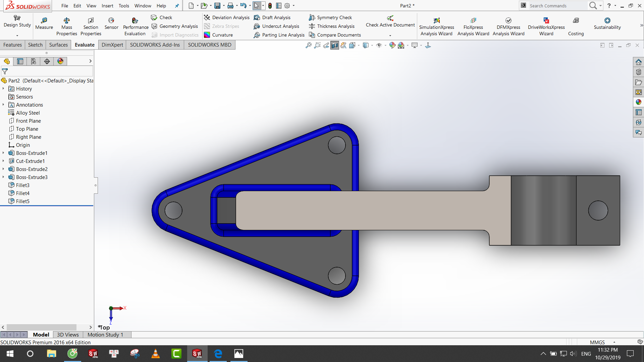Open the Tools menu

coord(124,6)
